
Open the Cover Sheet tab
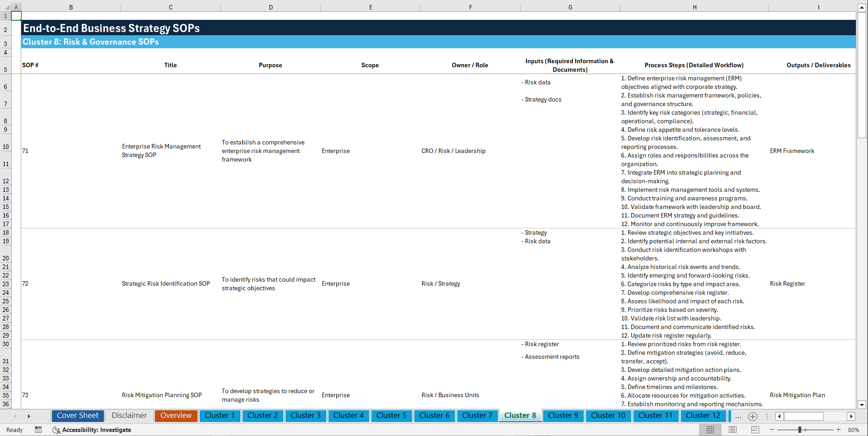77,415
